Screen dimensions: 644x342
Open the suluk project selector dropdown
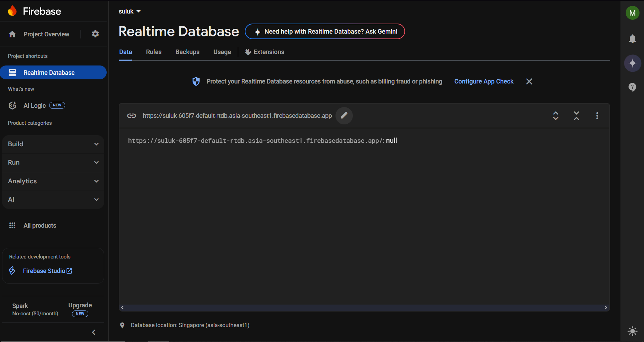[x=130, y=11]
